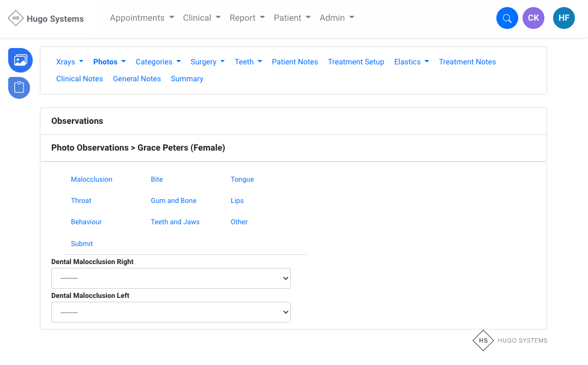Open Dental Malocclusion Left dropdown
The image size is (588, 365).
click(171, 312)
